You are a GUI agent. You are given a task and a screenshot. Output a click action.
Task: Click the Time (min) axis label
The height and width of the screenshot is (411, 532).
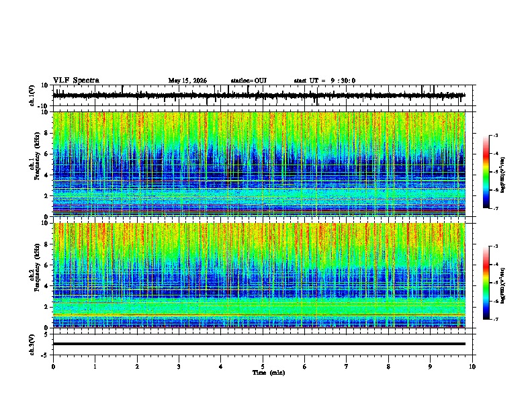[269, 373]
